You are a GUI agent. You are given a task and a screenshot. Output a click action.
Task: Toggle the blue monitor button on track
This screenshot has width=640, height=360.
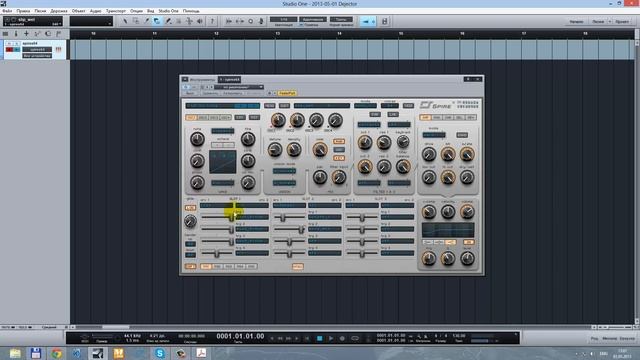coord(17,49)
